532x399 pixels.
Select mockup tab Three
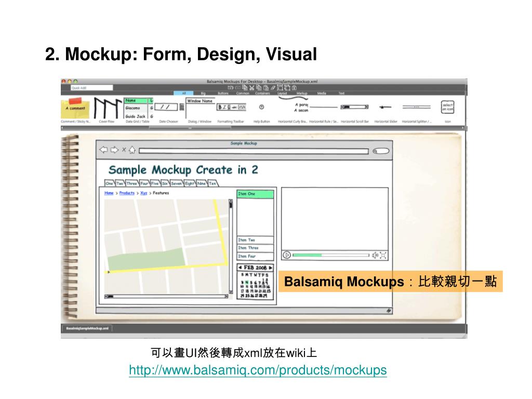[131, 183]
